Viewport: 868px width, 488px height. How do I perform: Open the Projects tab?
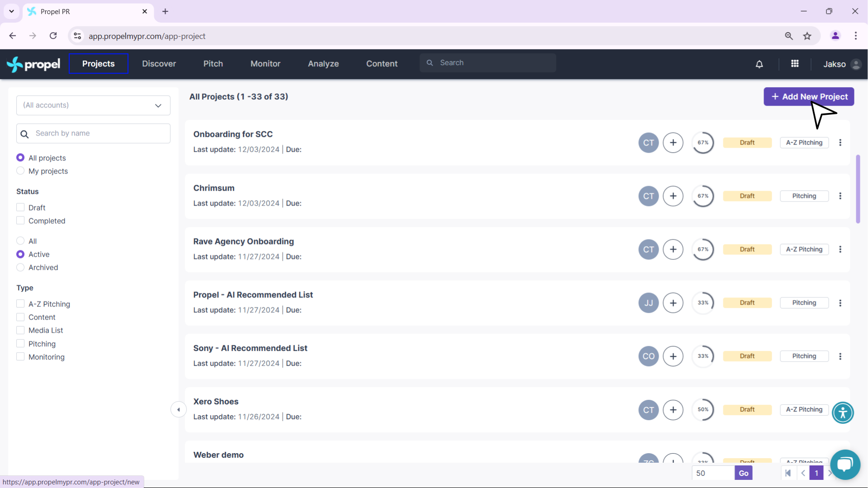point(98,64)
